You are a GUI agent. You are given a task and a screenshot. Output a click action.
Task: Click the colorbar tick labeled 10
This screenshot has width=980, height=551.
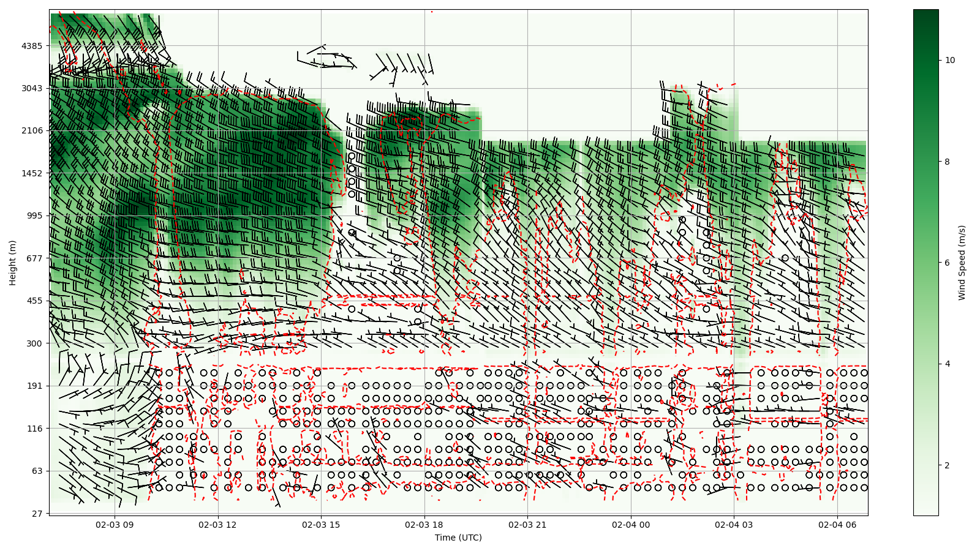tap(950, 60)
